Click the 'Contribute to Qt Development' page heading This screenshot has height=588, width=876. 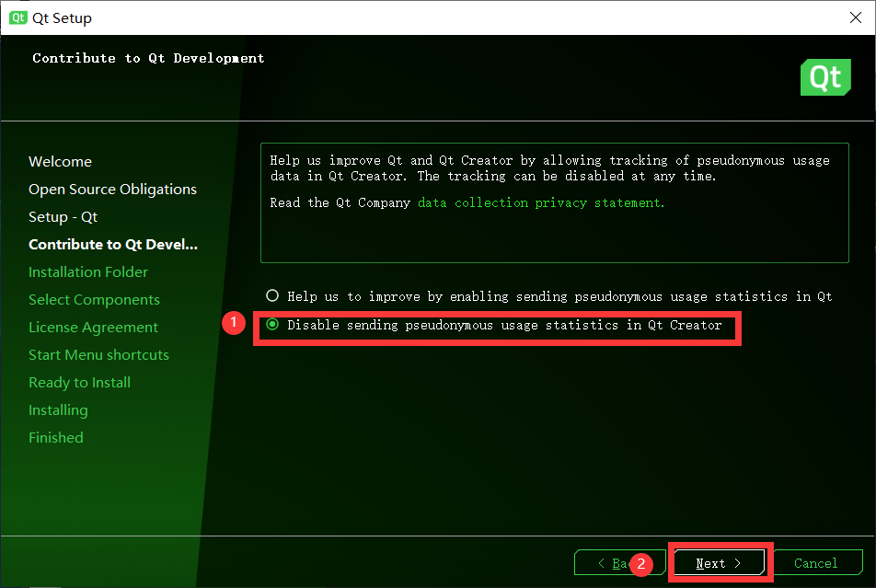(x=148, y=58)
